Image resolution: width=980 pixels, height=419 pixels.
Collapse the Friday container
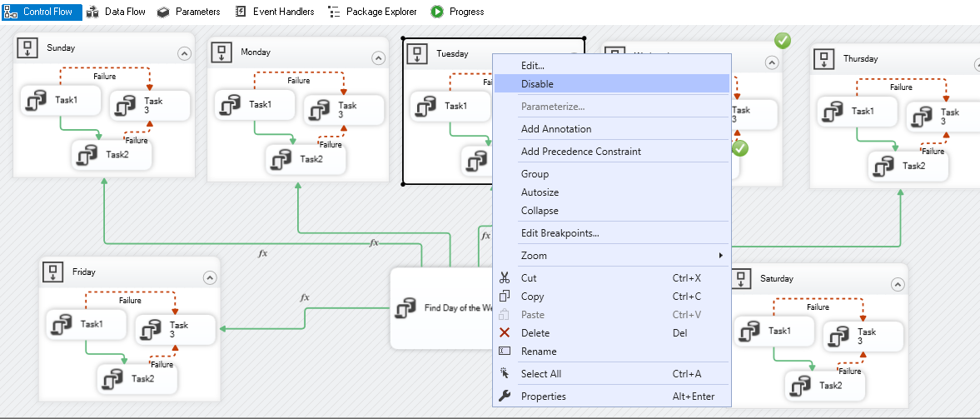tap(210, 278)
